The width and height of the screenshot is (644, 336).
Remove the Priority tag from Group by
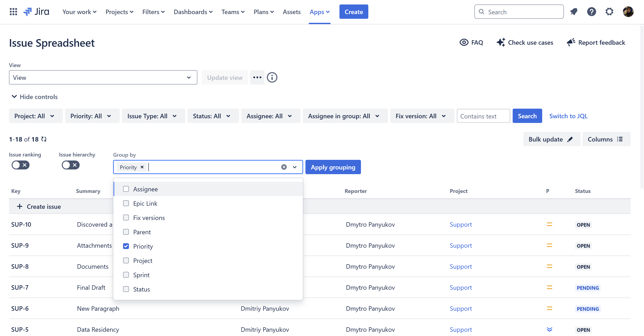[x=142, y=167]
